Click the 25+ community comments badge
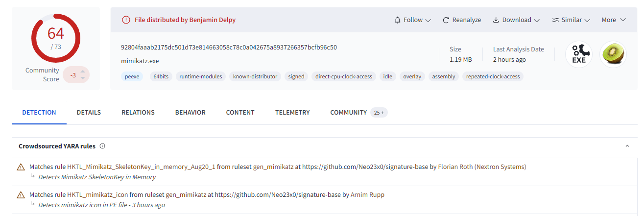This screenshot has height=216, width=644. point(379,113)
